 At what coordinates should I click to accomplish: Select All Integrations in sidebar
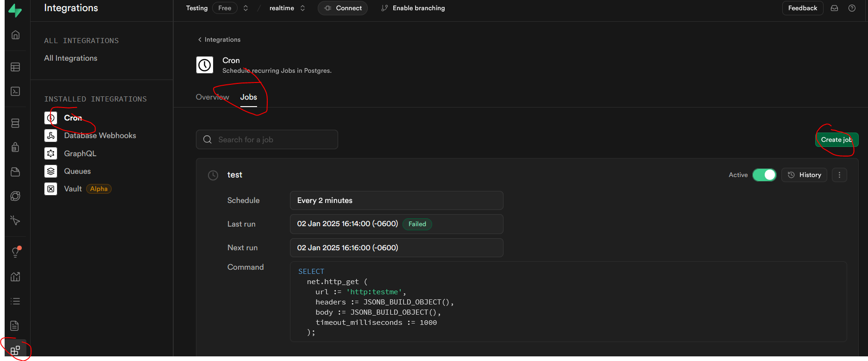pos(71,58)
